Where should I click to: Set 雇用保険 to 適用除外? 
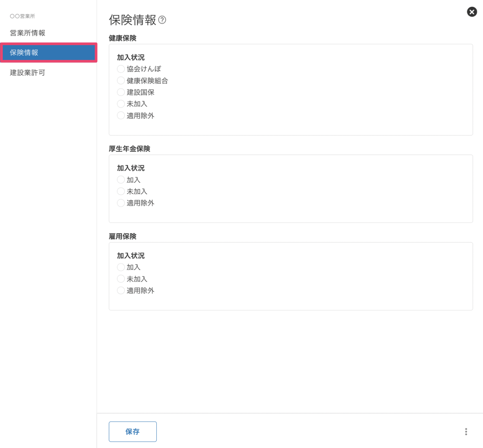click(x=121, y=291)
